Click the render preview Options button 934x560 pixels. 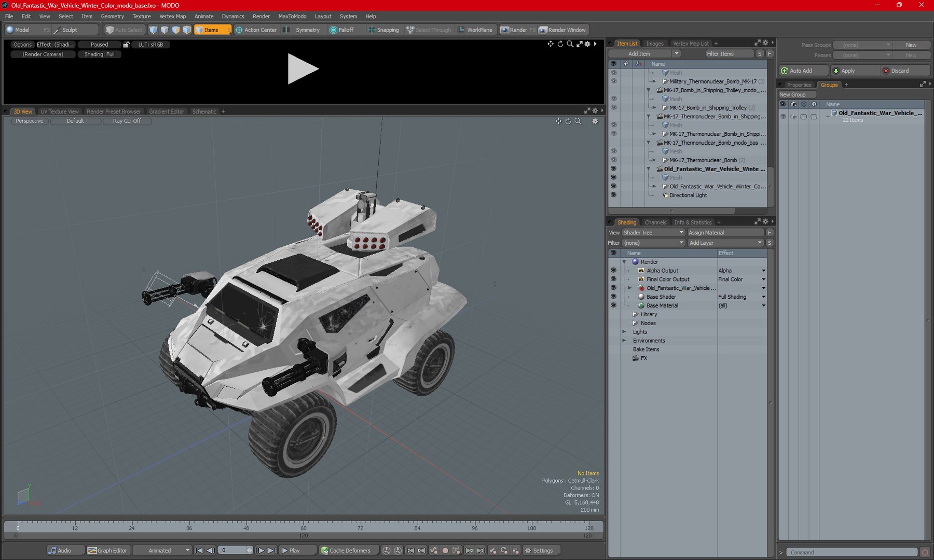[x=22, y=45]
